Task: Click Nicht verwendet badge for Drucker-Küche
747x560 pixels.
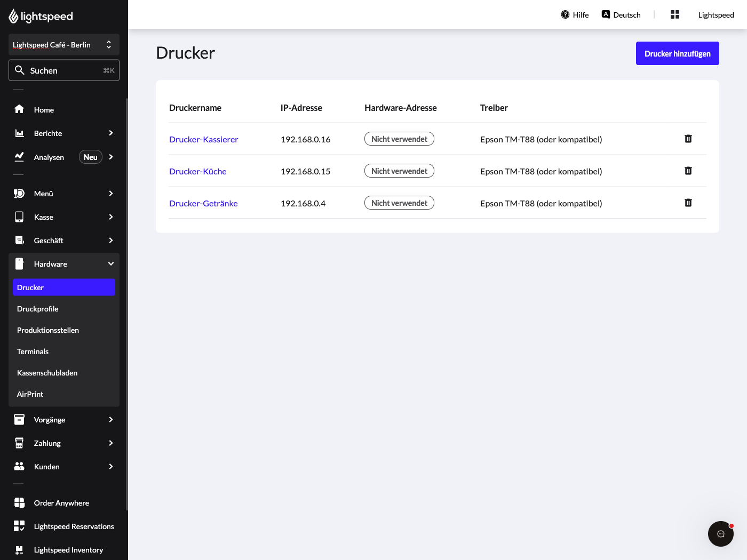Action: 399,171
